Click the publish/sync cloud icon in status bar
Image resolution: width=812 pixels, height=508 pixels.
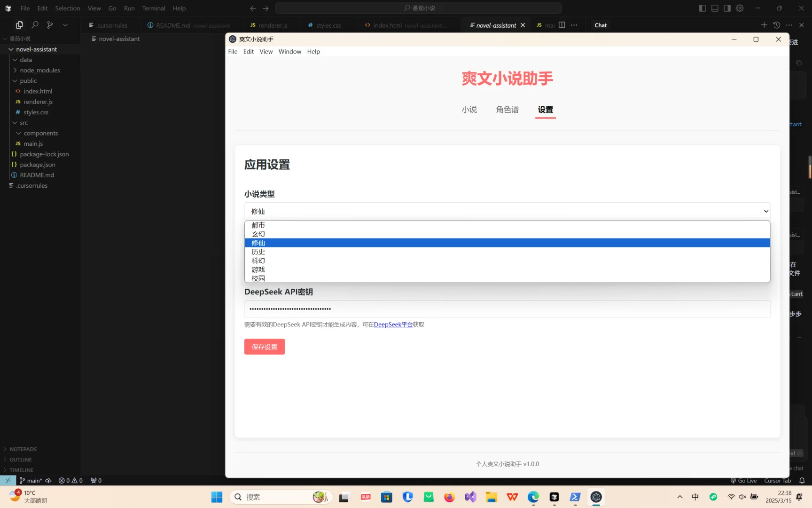(x=48, y=480)
